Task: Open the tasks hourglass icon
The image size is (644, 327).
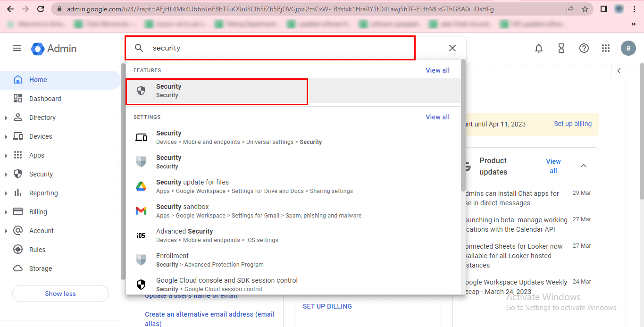Action: tap(561, 48)
